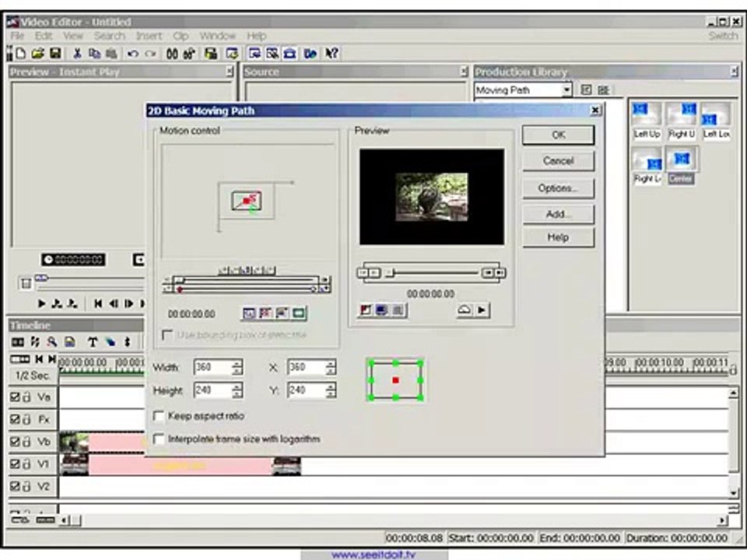747x560 pixels.
Task: Click the Save disk toolbar icon
Action: pos(55,54)
